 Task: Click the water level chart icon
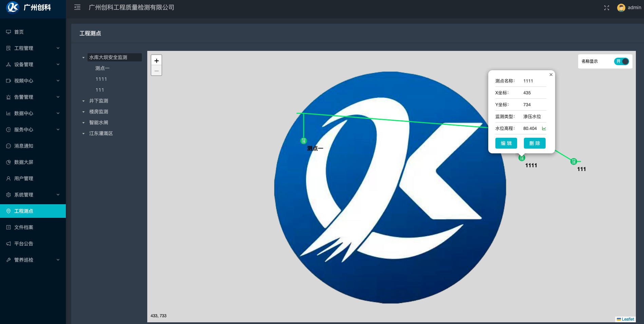pyautogui.click(x=544, y=129)
